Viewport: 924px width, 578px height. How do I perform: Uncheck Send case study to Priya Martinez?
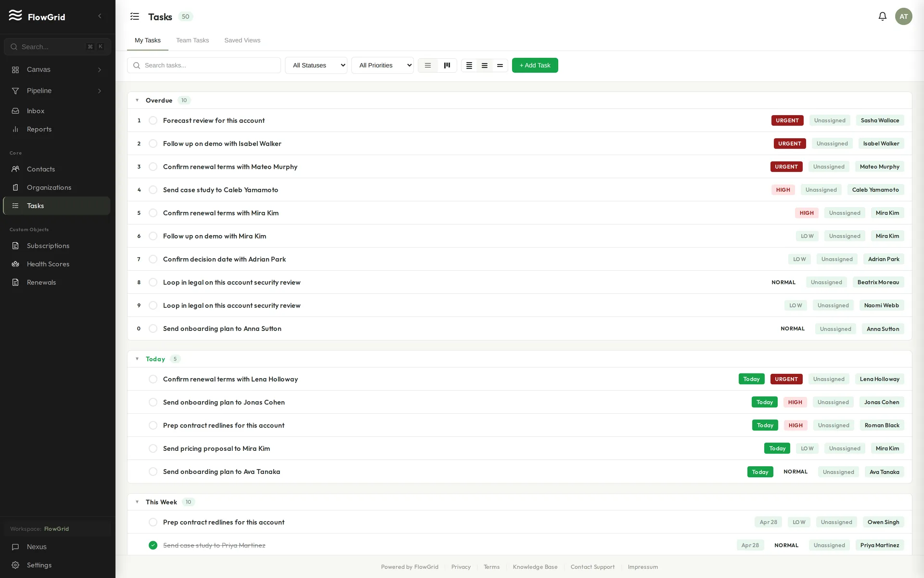[x=153, y=545]
